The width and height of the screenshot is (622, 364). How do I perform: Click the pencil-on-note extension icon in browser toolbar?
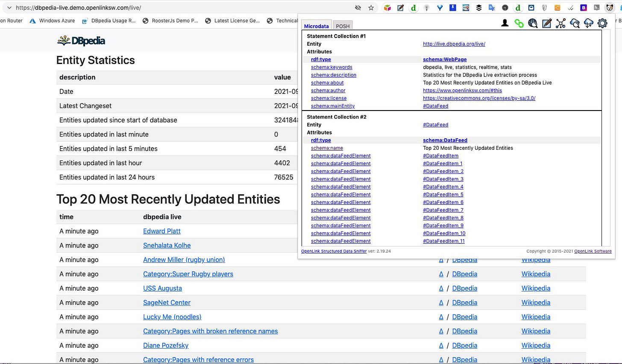point(400,8)
